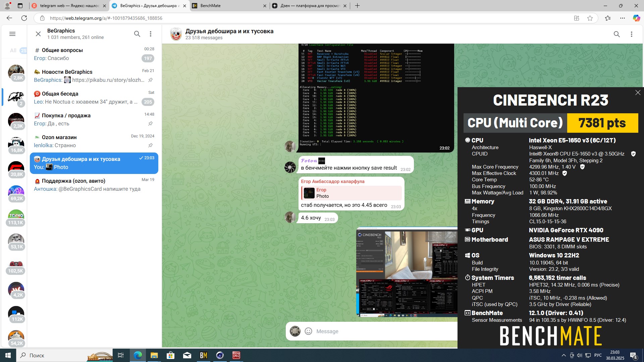The image size is (644, 362).
Task: Open the browser profile avatar
Action: point(7,6)
